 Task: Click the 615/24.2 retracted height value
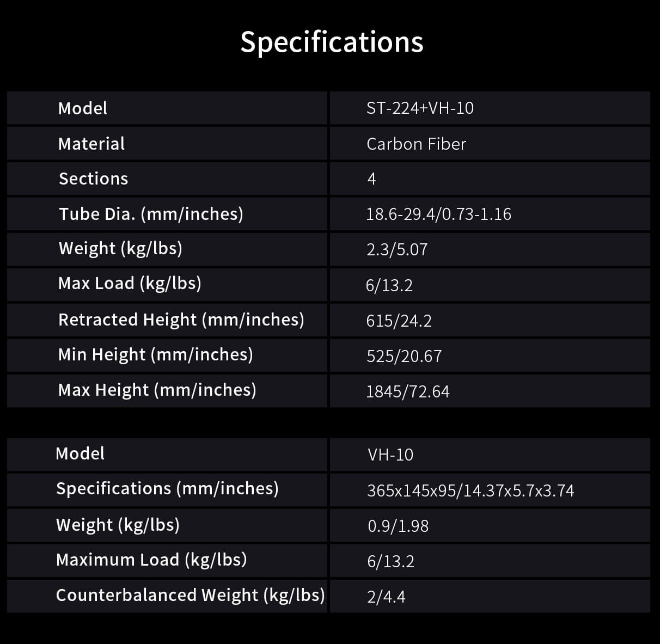(399, 321)
